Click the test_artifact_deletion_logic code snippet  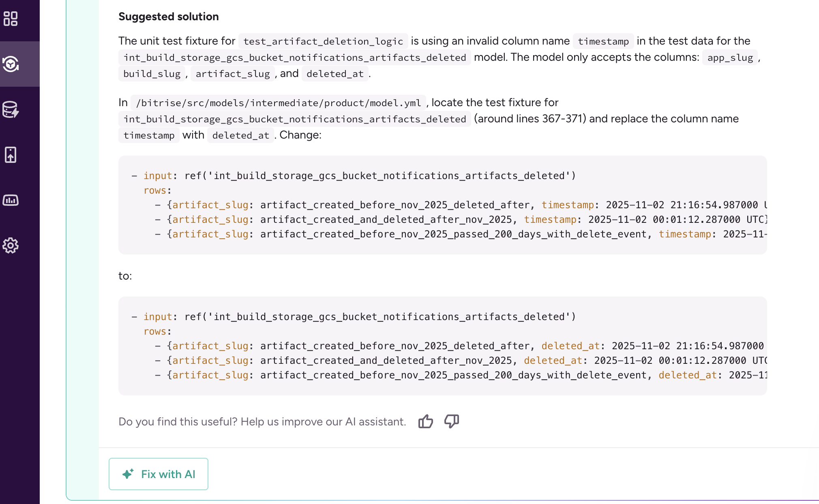pyautogui.click(x=323, y=41)
